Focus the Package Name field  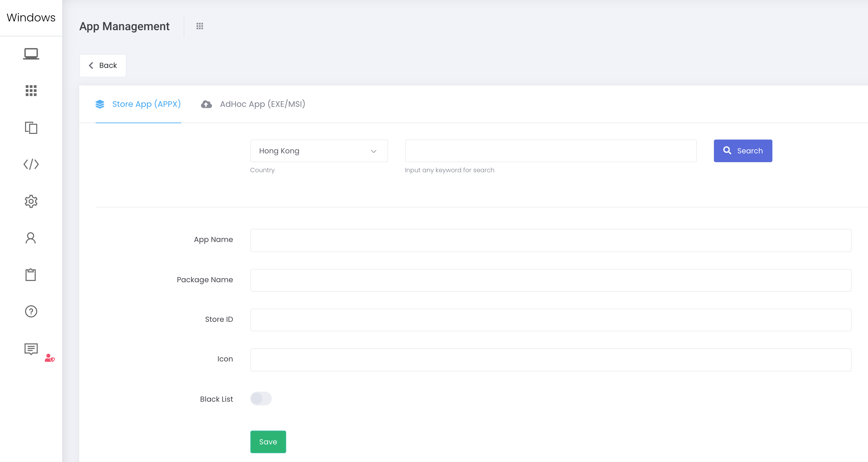[551, 280]
